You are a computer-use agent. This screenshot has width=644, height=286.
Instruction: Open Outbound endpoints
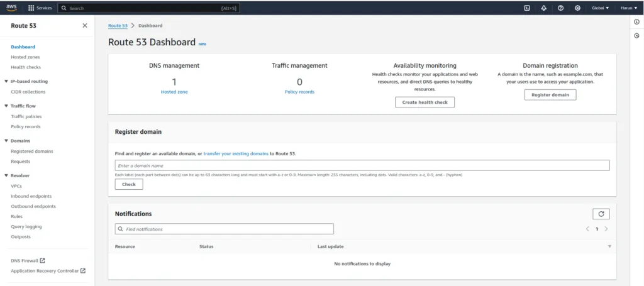(x=33, y=206)
